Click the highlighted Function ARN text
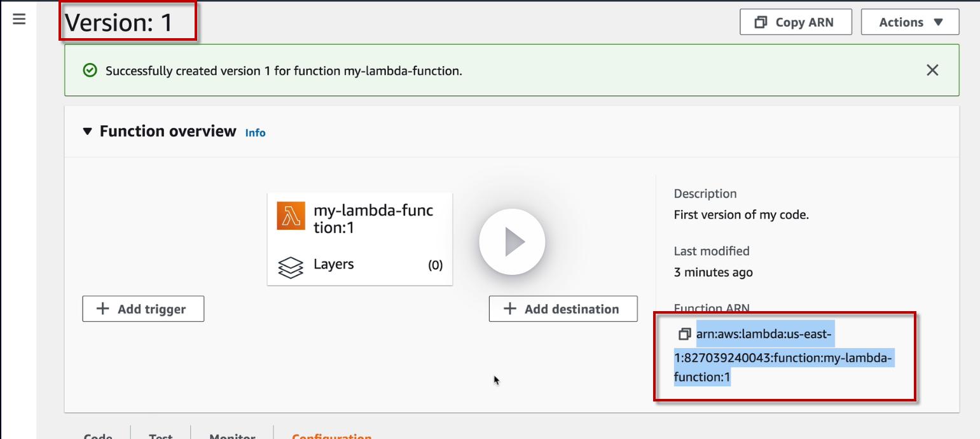The image size is (980, 439). tap(783, 358)
